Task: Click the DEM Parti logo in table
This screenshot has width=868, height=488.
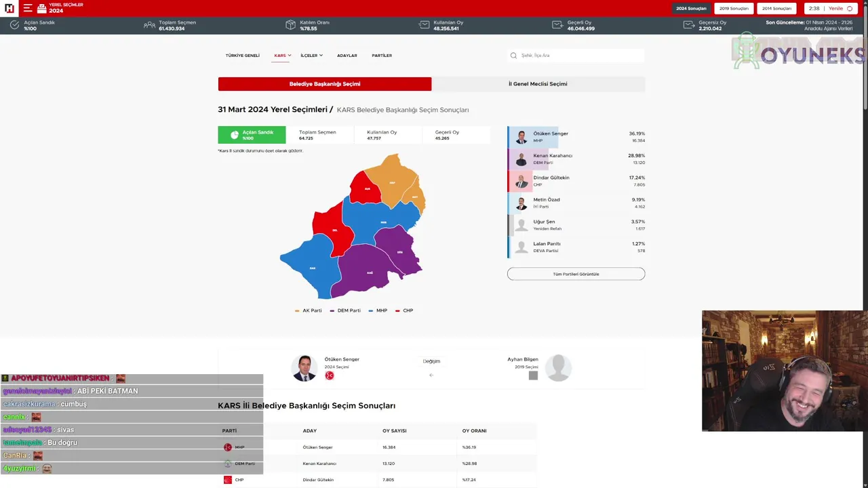Action: tap(228, 464)
